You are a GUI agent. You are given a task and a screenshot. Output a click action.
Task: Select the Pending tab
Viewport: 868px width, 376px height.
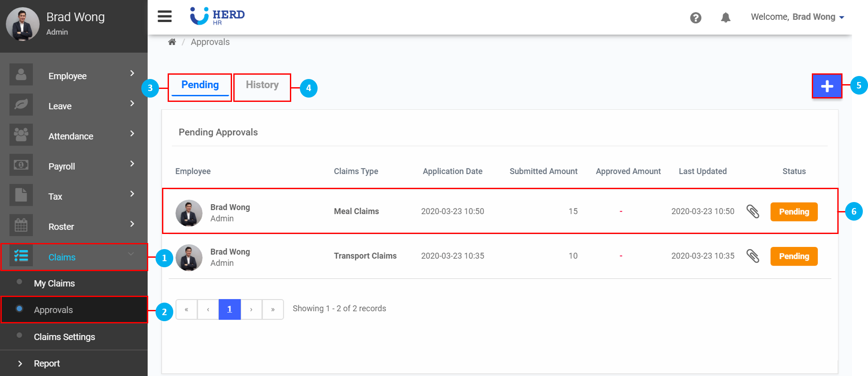(200, 85)
